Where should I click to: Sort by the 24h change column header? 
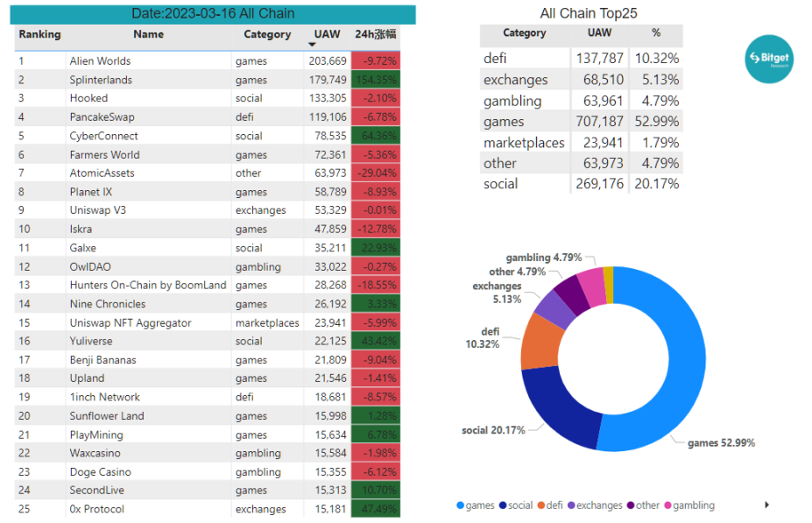pos(376,34)
